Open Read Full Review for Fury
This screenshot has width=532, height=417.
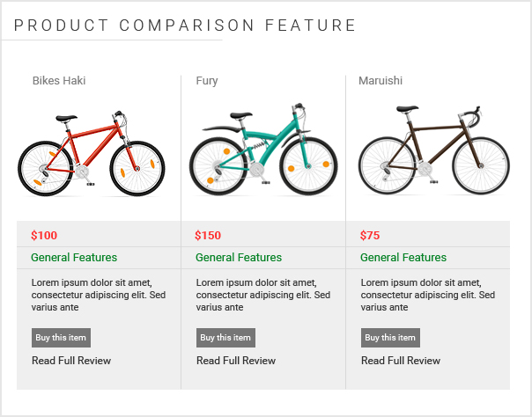tap(236, 361)
